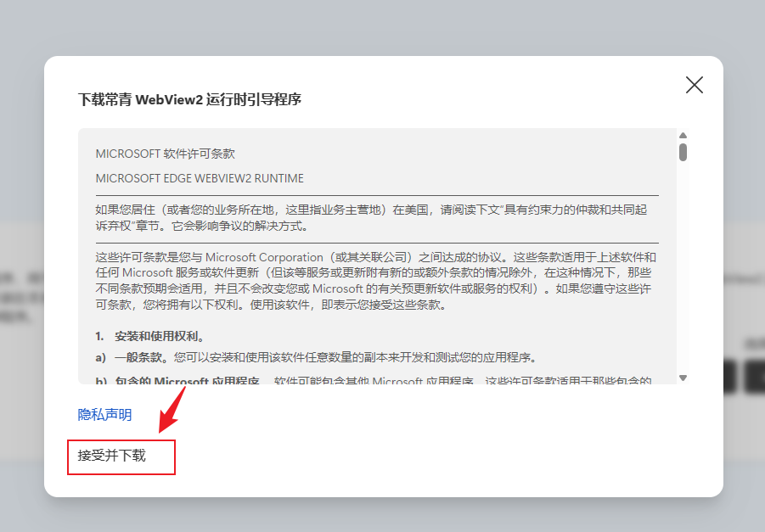Click the dialog title 下载常青 WebView2 运行时引导程序
The image size is (765, 532).
pyautogui.click(x=189, y=99)
